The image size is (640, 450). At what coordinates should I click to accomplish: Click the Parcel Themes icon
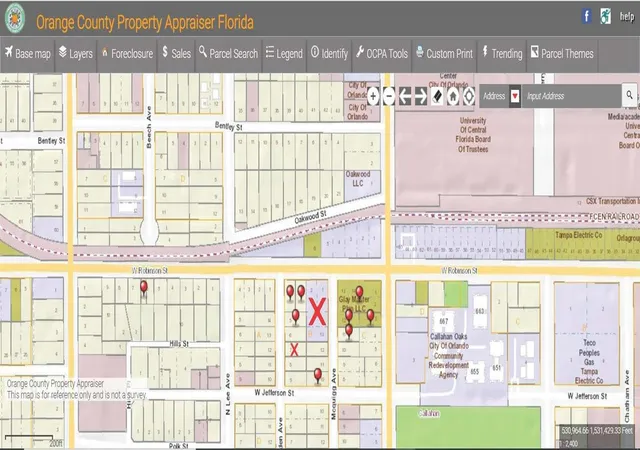pyautogui.click(x=534, y=51)
